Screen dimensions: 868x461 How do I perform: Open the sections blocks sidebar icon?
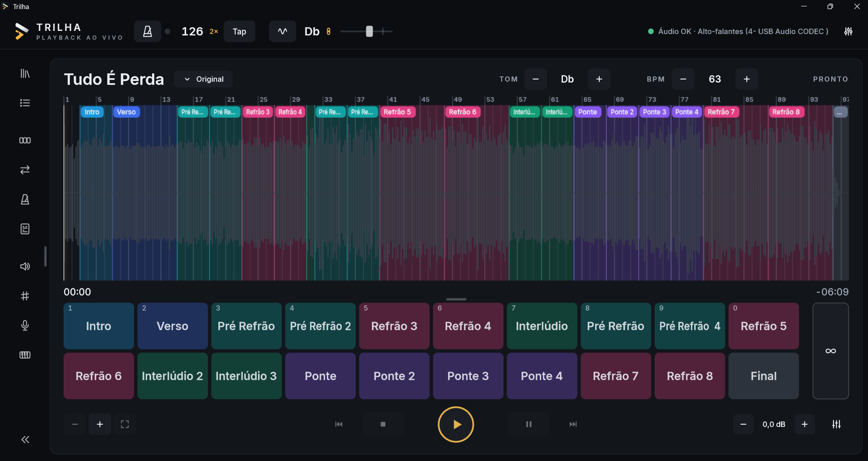point(25,140)
